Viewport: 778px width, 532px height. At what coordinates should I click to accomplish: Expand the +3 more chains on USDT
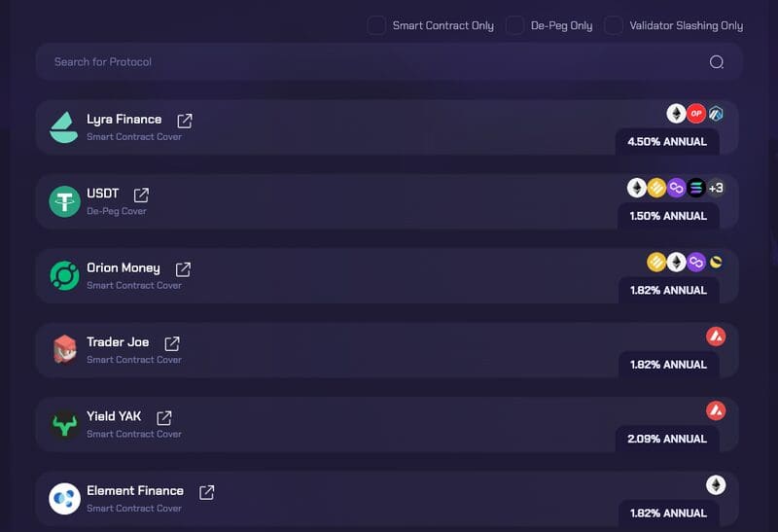click(x=716, y=188)
